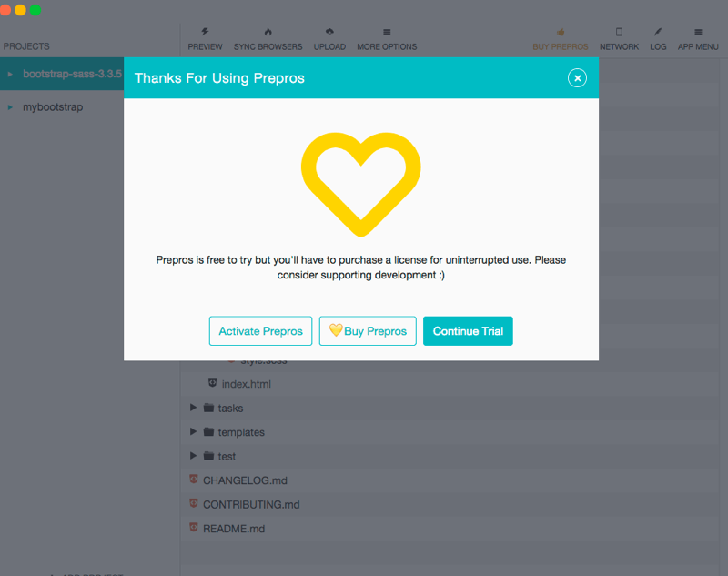Click the templates folder label

point(241,432)
